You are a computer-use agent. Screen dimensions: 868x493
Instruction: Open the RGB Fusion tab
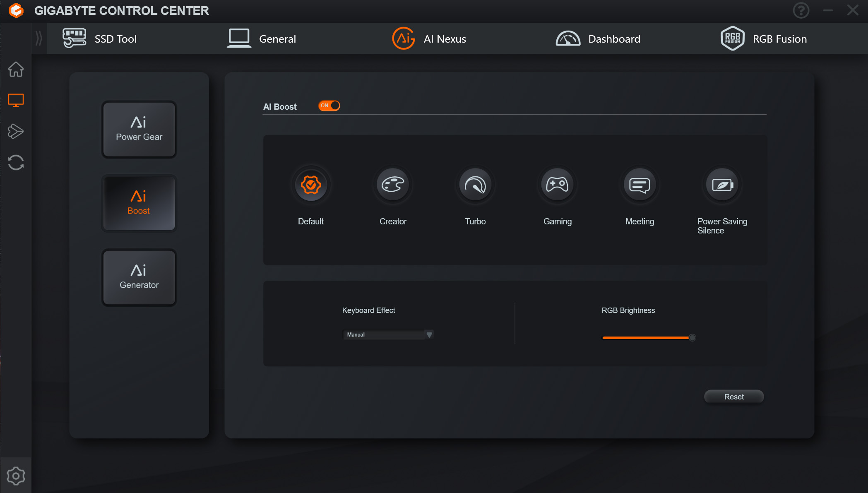click(764, 39)
